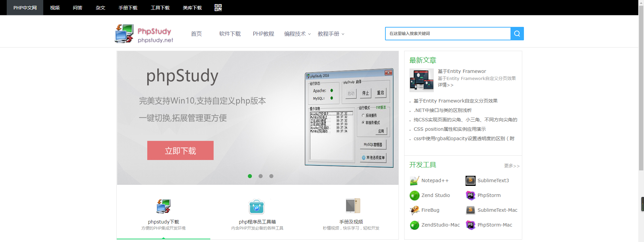Viewport: 644px width, 242px height.
Task: Click the 立即下载 download button
Action: [180, 150]
